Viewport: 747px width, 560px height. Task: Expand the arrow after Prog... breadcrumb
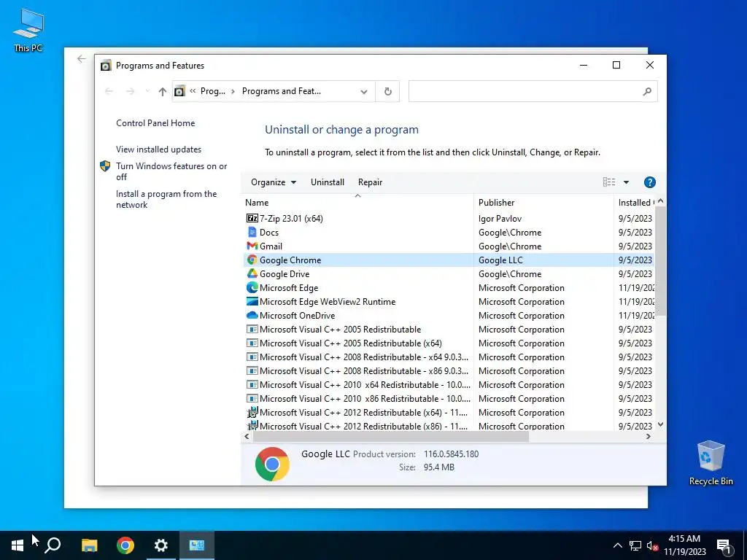[x=233, y=91]
